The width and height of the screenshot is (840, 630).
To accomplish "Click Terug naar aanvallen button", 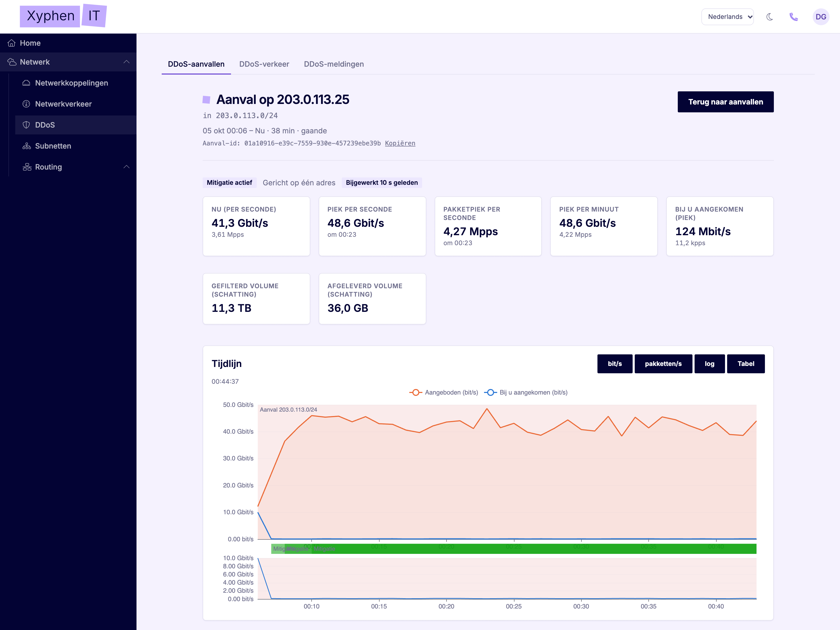I will [x=725, y=102].
